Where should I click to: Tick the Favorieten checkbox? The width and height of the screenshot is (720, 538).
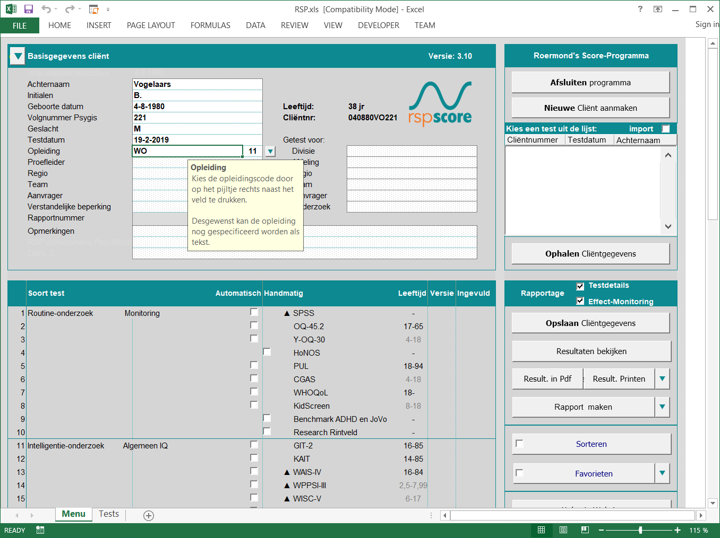click(x=519, y=473)
